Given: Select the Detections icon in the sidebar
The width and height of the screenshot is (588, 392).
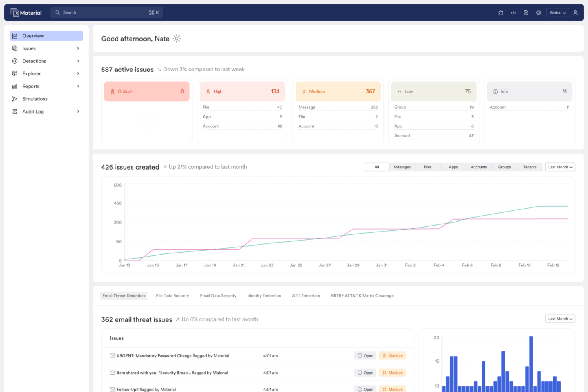Looking at the screenshot, I should (x=15, y=61).
